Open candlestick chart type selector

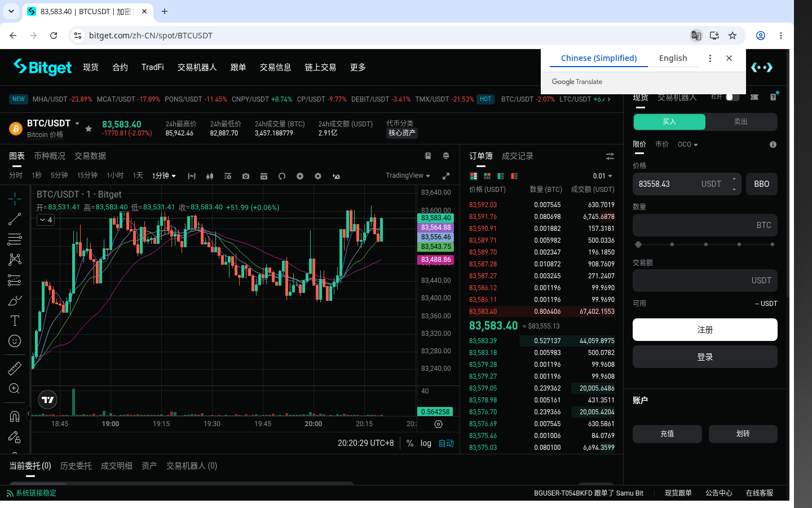point(210,176)
